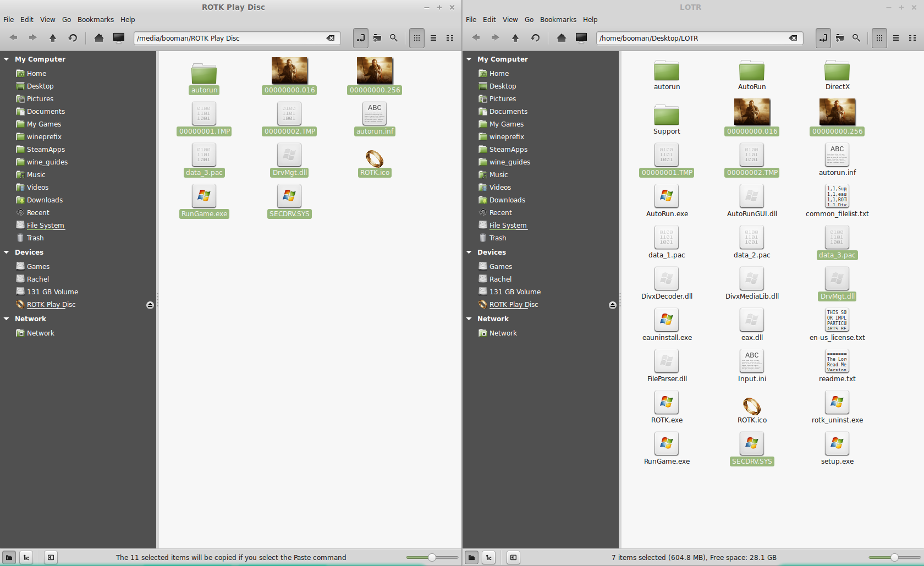
Task: Clear the /media/booman/ROTK Play Disc path field
Action: pyautogui.click(x=331, y=38)
